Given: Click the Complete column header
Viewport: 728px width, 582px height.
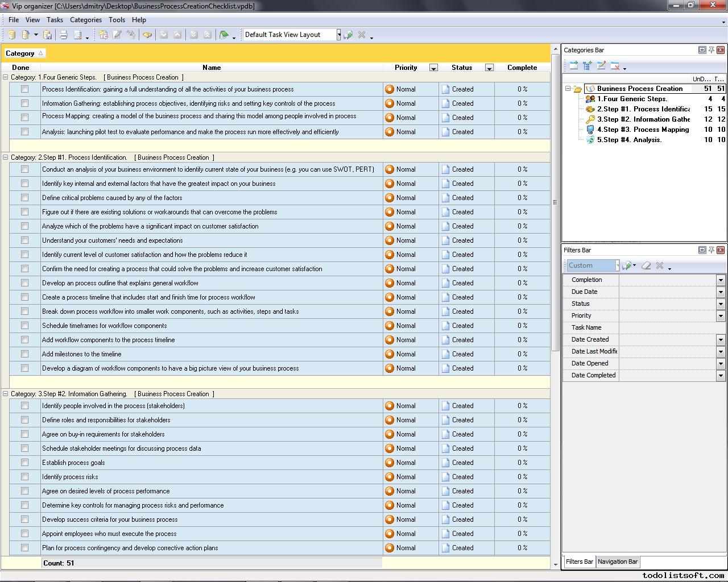Looking at the screenshot, I should [x=522, y=68].
